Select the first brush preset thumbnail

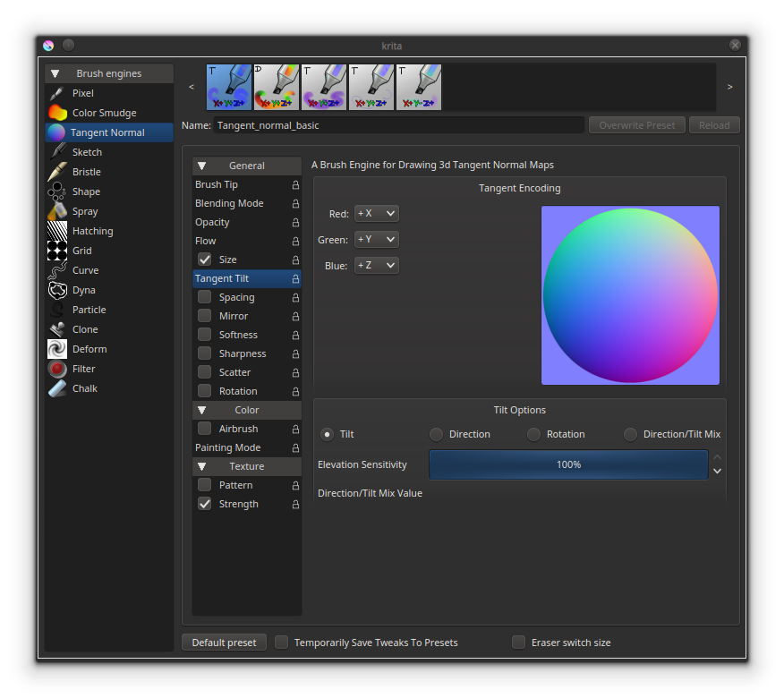tap(228, 87)
